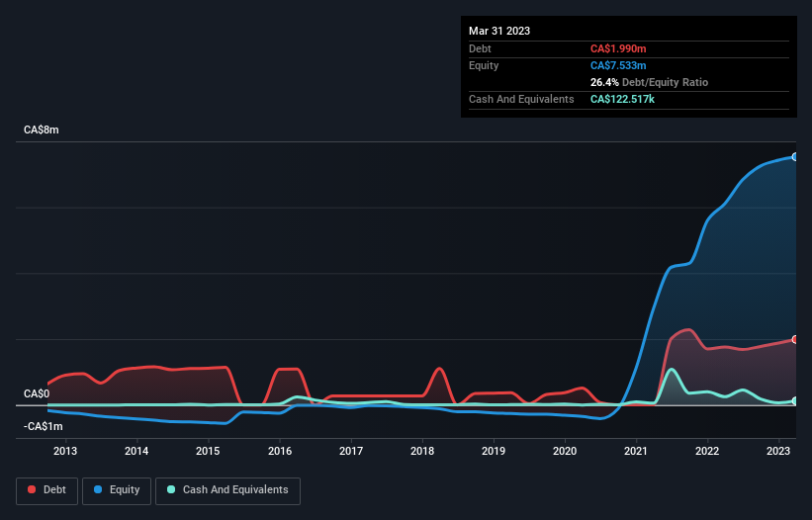Click the CA$0 y-axis label
812x520 pixels.
(37, 393)
